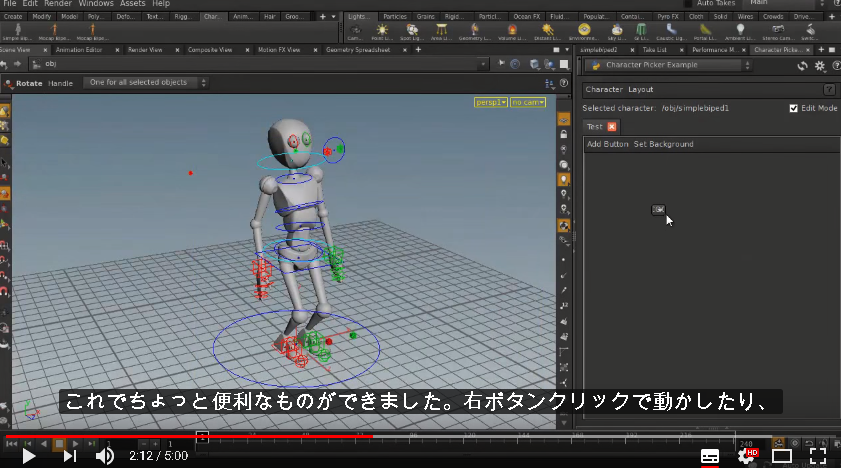
Task: Click the Rotate tool icon in operation bar
Action: pyautogui.click(x=9, y=84)
